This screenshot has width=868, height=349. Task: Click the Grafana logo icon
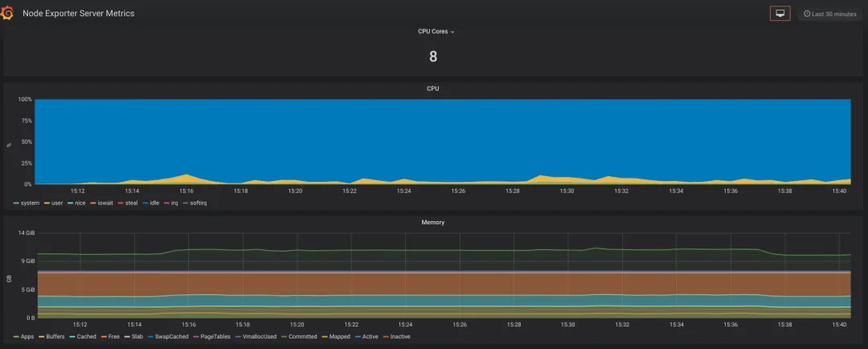pos(9,13)
